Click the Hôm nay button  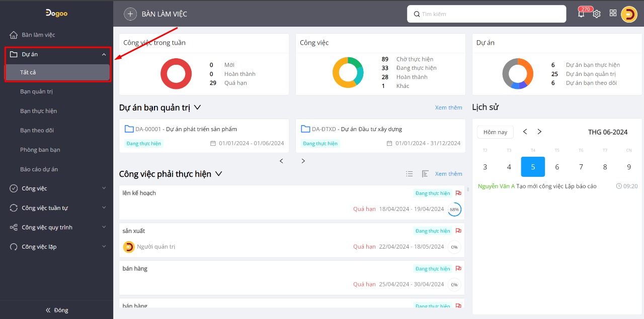click(495, 132)
